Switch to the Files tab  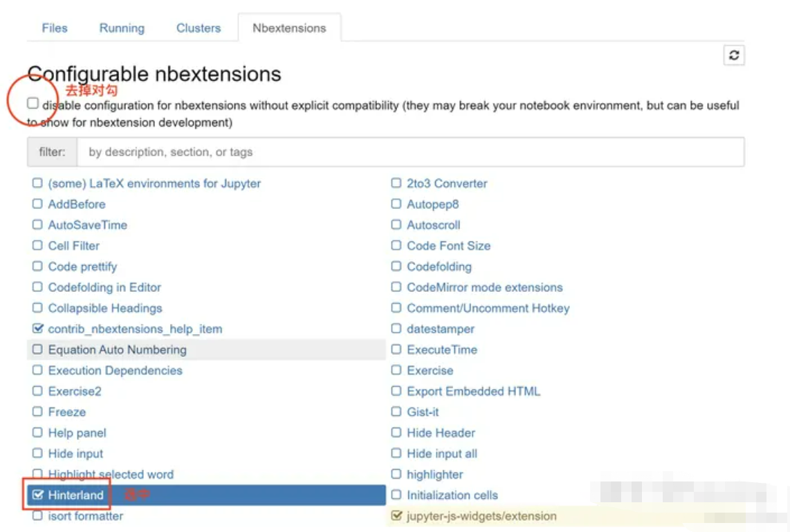(x=55, y=28)
